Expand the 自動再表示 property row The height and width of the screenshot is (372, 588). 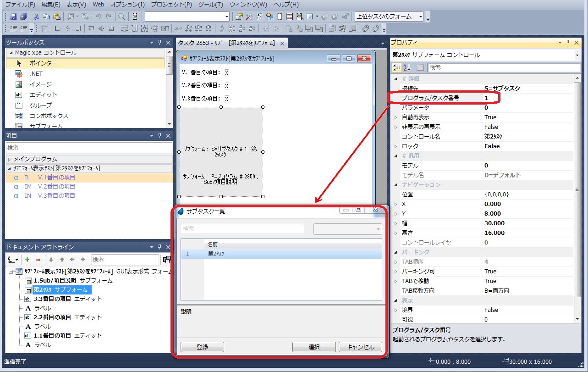(x=396, y=117)
